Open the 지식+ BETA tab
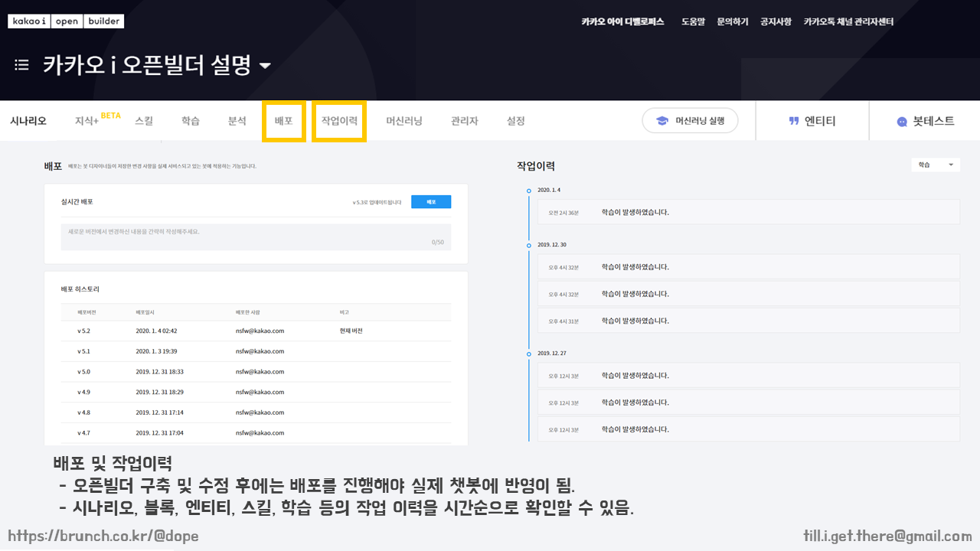This screenshot has height=551, width=980. pos(97,119)
